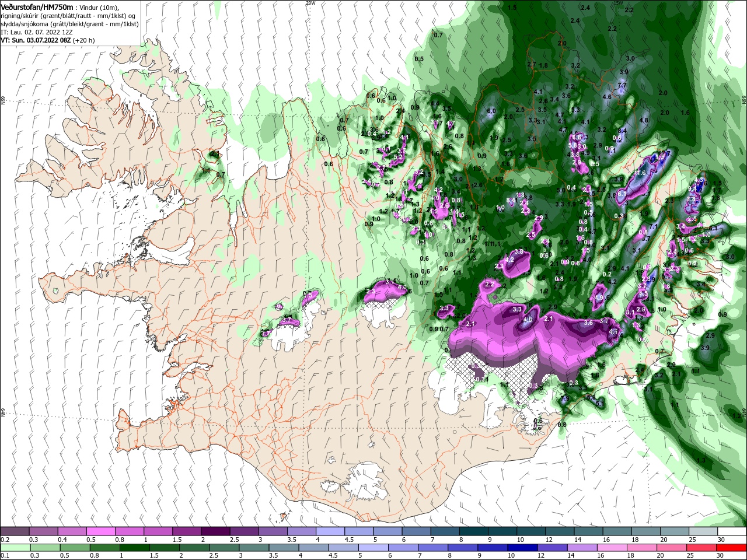Click the dark teal 8 swatch on snow scale
Image resolution: width=747 pixels, height=560 pixels.
pyautogui.click(x=474, y=531)
